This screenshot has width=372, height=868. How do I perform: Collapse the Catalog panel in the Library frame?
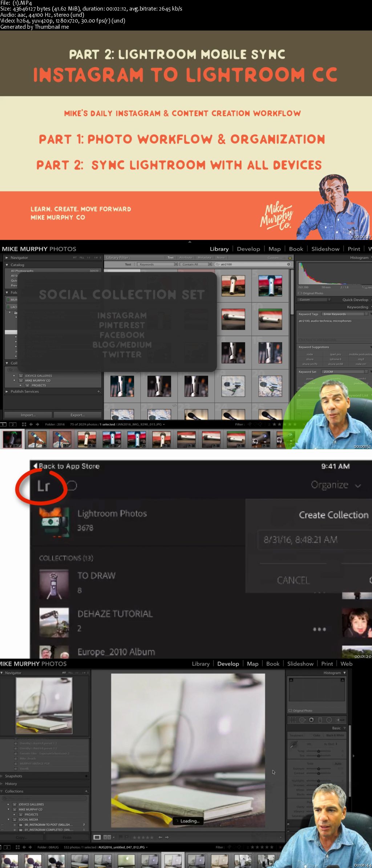tap(7, 265)
